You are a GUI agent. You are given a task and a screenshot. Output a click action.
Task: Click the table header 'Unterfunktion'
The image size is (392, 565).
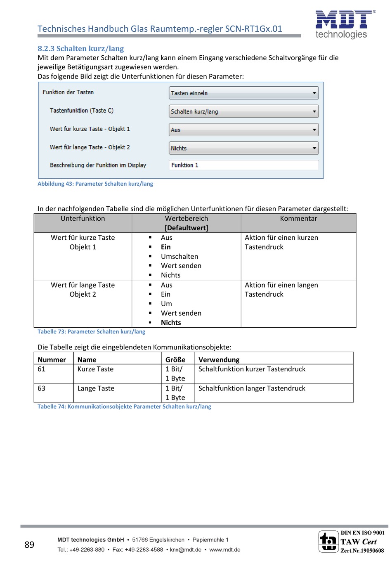pos(83,219)
